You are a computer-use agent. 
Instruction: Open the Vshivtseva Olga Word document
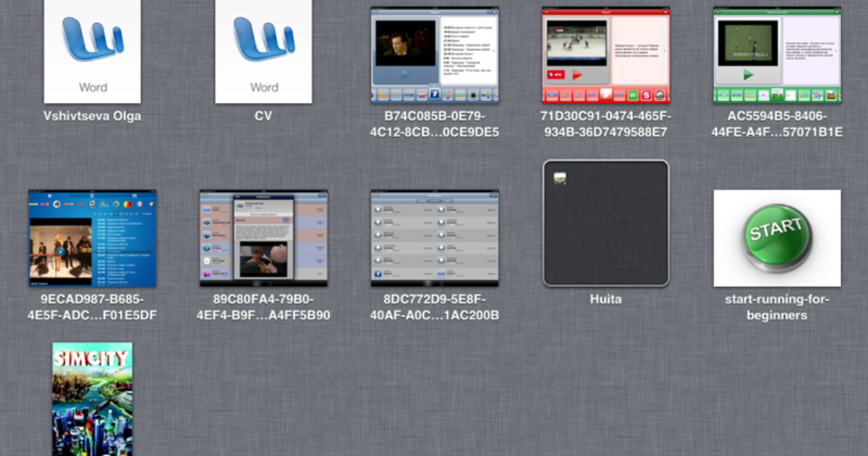(91, 51)
